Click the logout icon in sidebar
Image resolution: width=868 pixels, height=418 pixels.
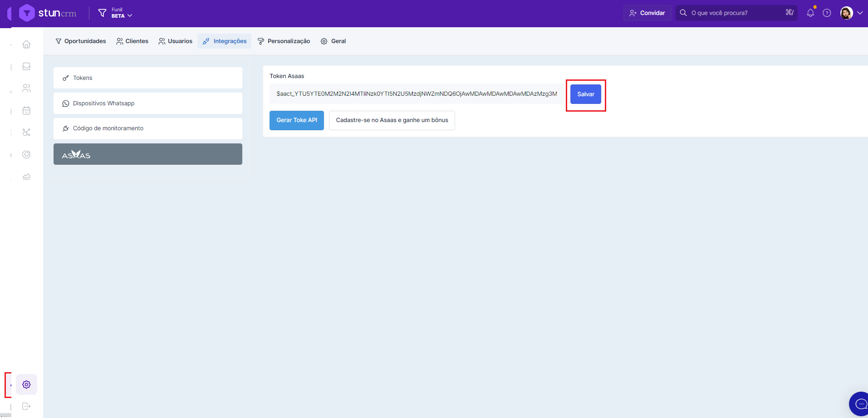[26, 406]
